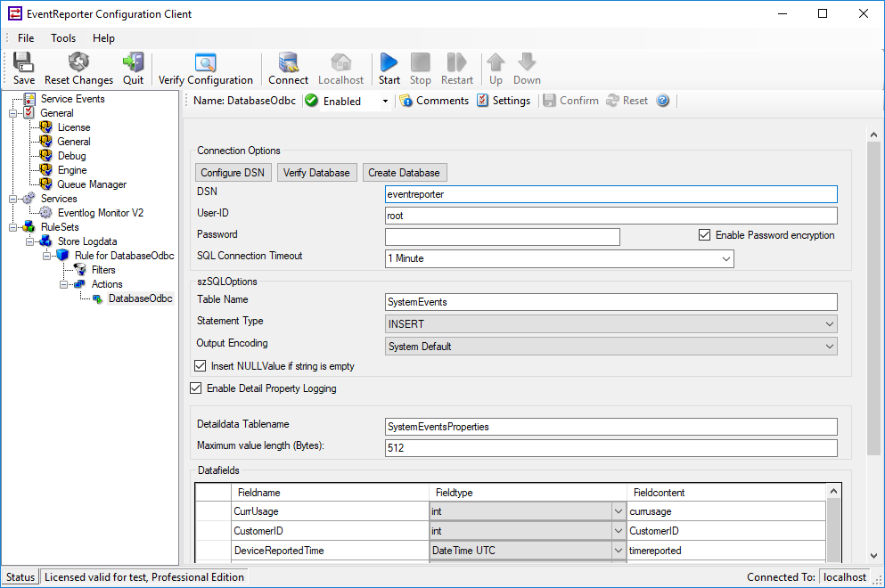Toggle Insert NULLValue if string is empty
Viewport: 885px width, 588px height.
[x=200, y=365]
